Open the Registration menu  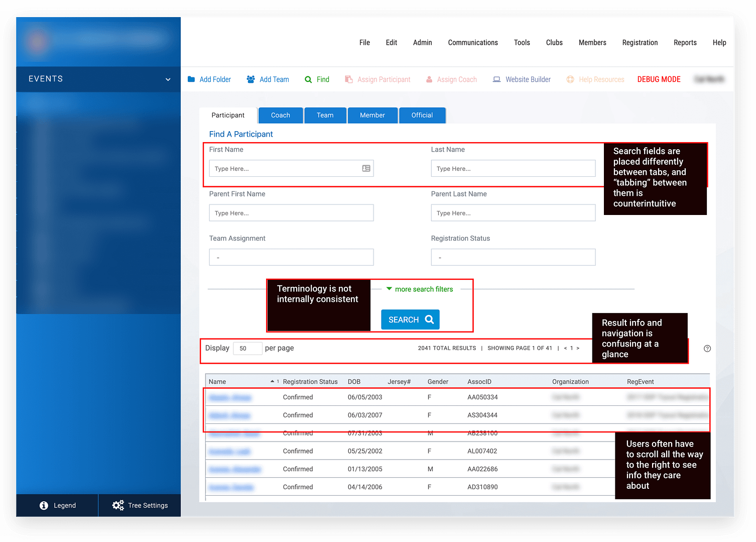click(x=640, y=43)
